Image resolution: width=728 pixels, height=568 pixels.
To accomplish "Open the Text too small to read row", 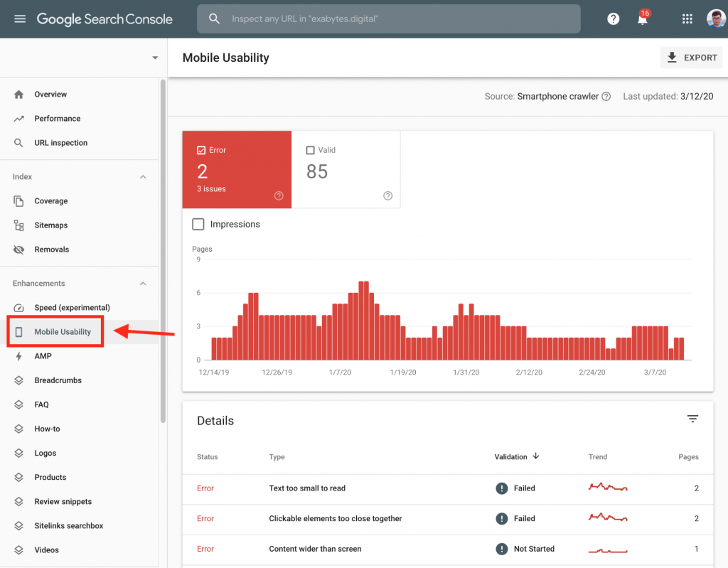I will click(307, 488).
